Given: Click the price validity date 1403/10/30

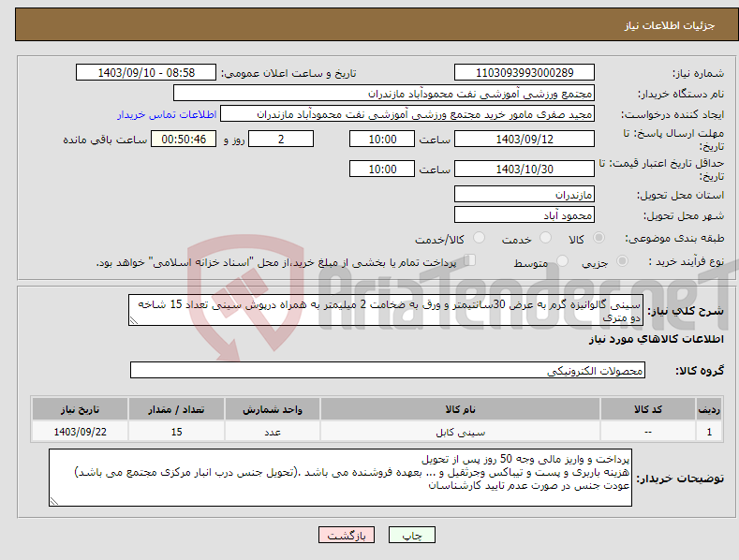Looking at the screenshot, I should 525,169.
